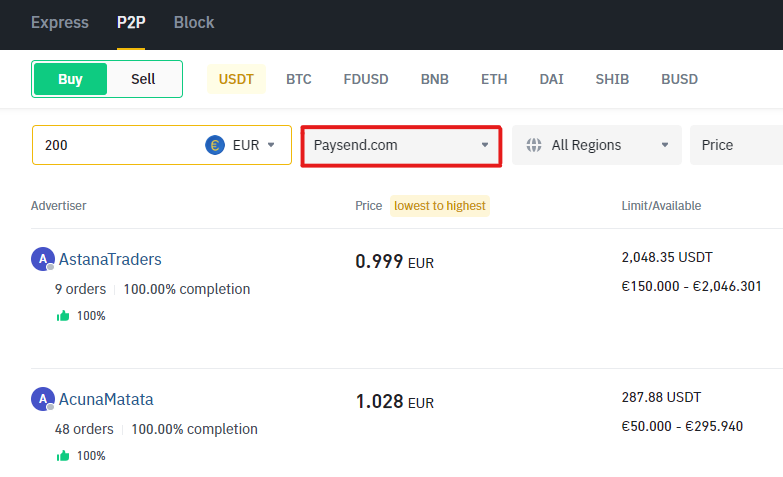Click the Euro currency coin icon
The width and height of the screenshot is (783, 477).
click(x=215, y=145)
